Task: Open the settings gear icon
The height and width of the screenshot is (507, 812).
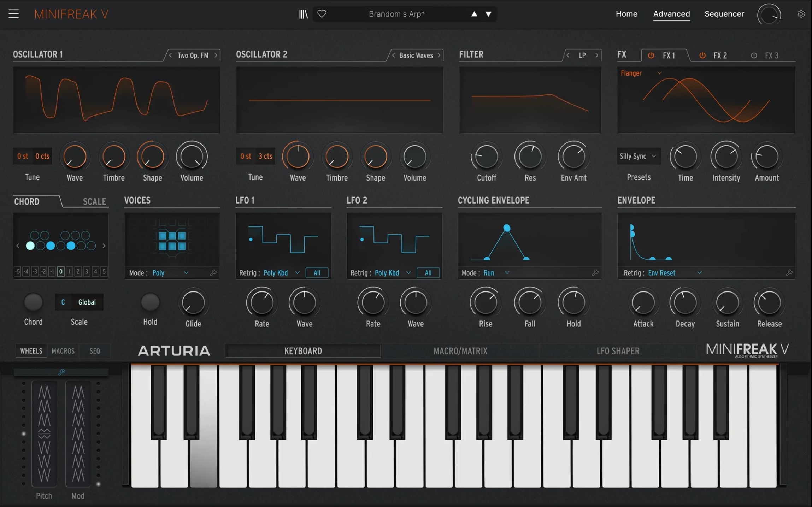Action: point(801,14)
